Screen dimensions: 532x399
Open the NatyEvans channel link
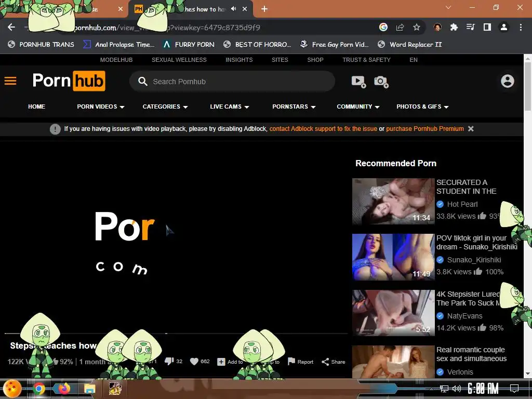[x=464, y=316]
